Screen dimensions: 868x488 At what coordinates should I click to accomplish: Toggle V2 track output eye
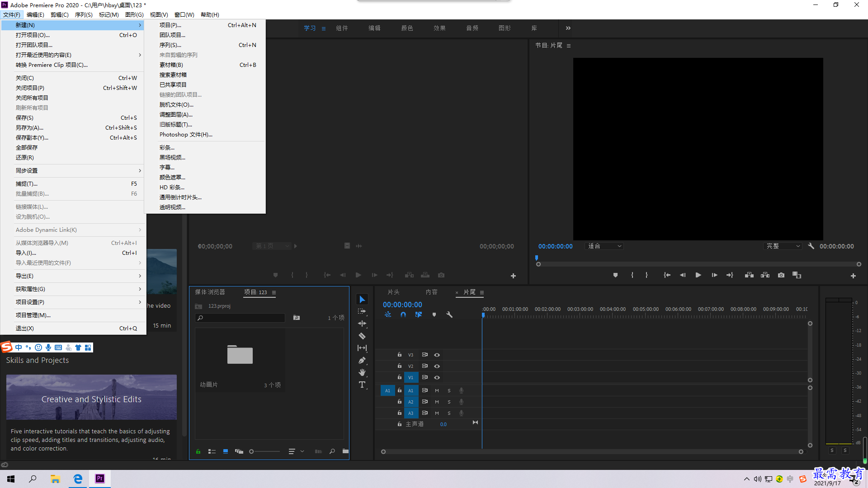(437, 366)
